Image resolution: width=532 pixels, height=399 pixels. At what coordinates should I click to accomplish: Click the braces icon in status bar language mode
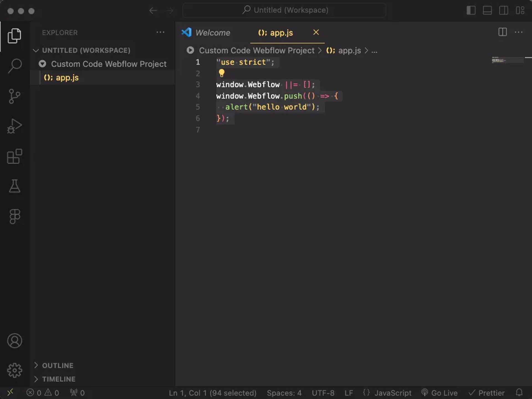366,393
